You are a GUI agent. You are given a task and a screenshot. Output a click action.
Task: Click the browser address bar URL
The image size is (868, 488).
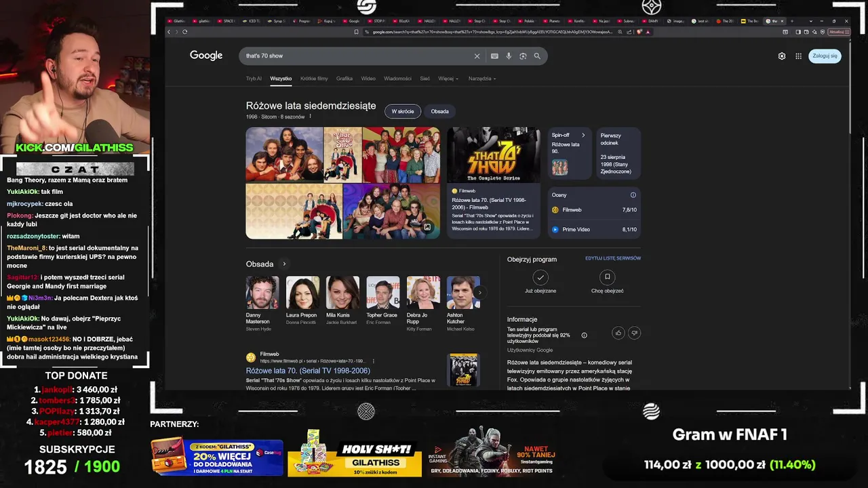point(492,32)
